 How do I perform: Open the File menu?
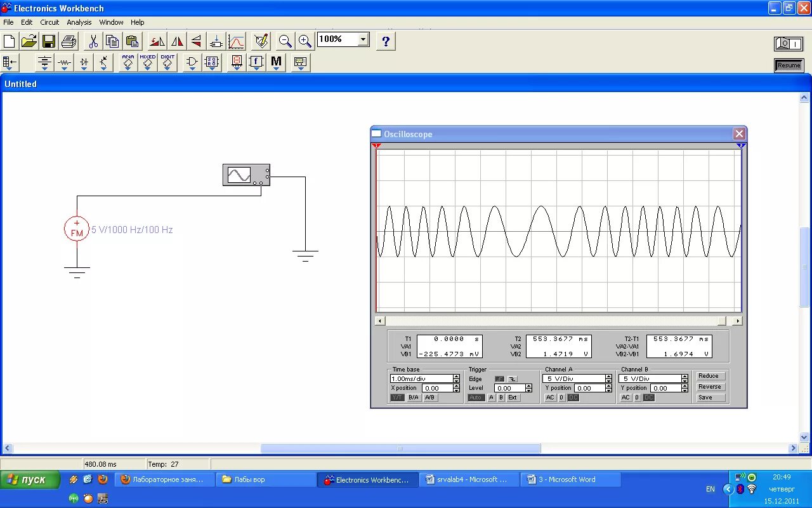coord(8,22)
